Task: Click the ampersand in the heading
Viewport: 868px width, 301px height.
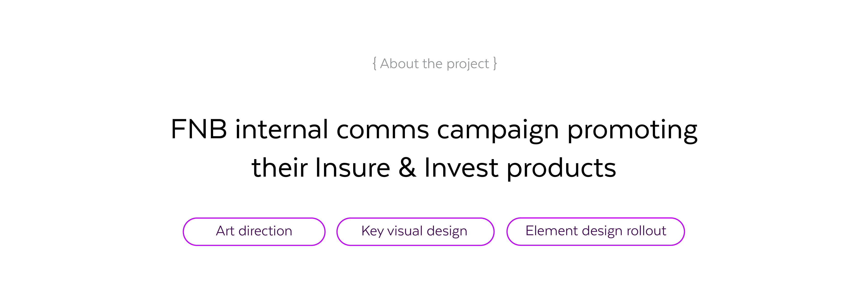Action: pos(407,168)
